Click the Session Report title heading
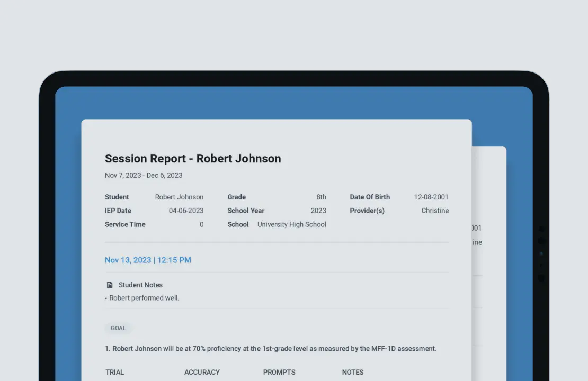The width and height of the screenshot is (588, 381). 193,159
